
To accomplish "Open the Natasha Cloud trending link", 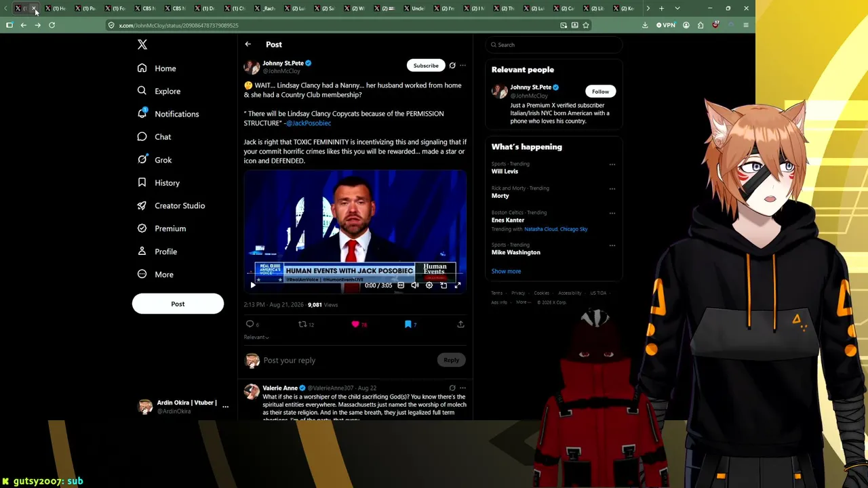I will 540,229.
